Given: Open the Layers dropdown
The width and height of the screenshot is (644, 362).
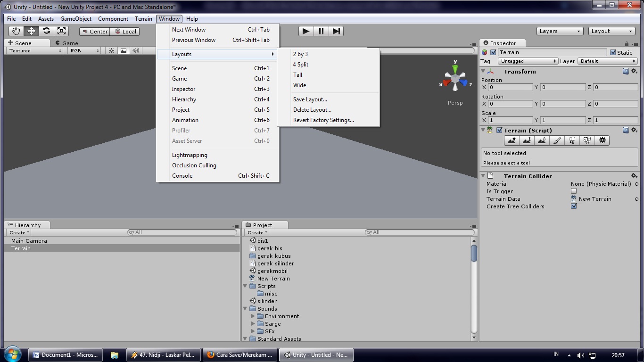Looking at the screenshot, I should pyautogui.click(x=560, y=31).
